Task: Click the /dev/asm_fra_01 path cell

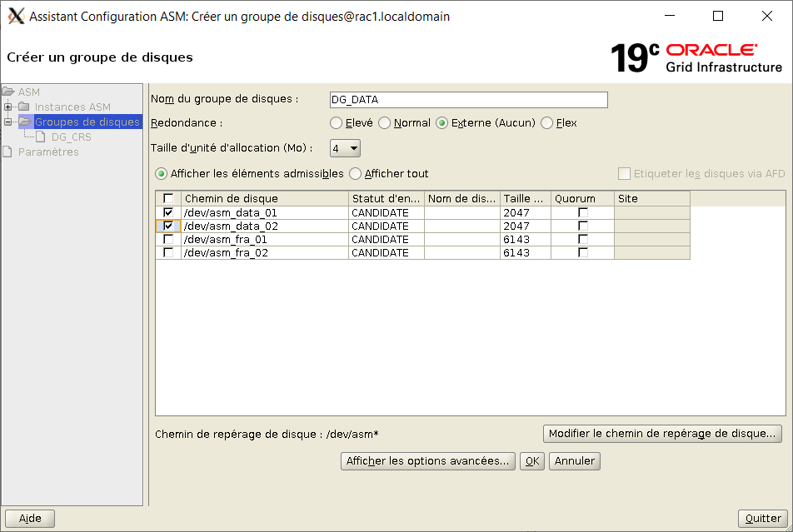Action: click(265, 239)
